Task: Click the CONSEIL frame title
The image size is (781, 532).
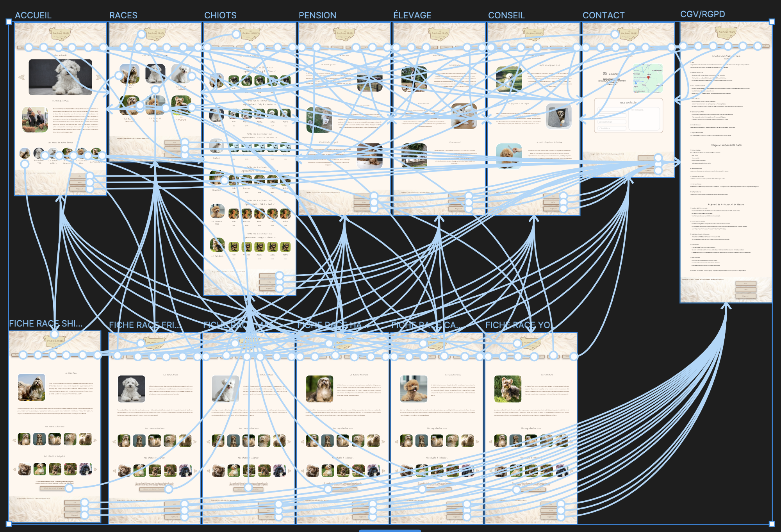Action: pyautogui.click(x=506, y=15)
